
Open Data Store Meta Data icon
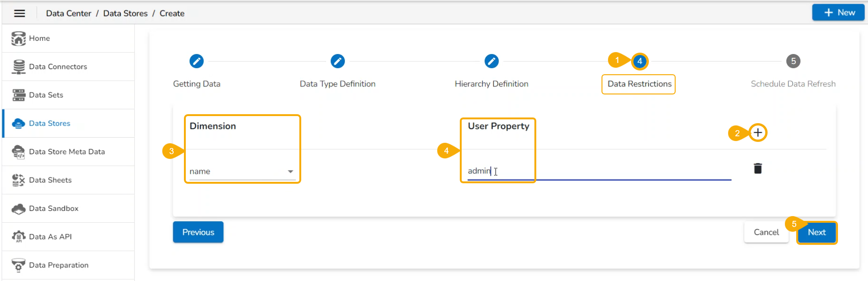pyautogui.click(x=19, y=152)
